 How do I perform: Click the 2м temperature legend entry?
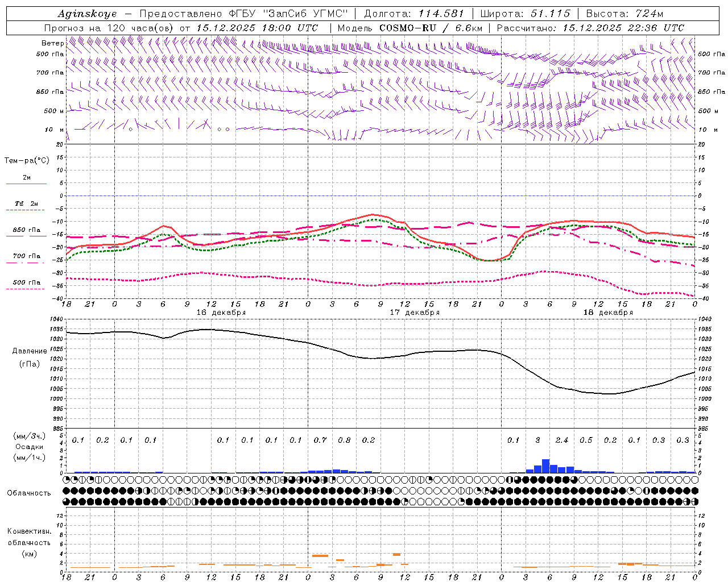pyautogui.click(x=27, y=178)
